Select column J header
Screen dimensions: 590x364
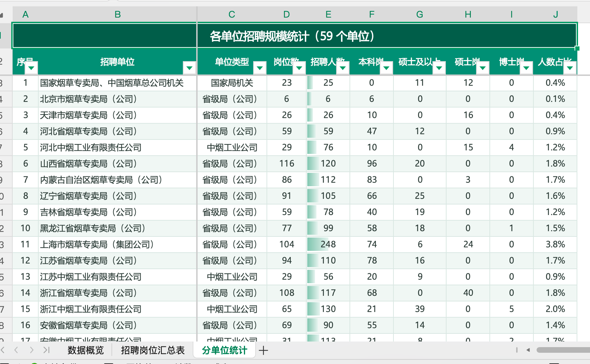[555, 14]
